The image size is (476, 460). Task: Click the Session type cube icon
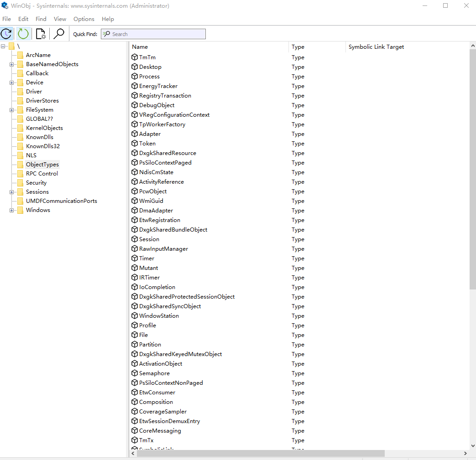135,239
